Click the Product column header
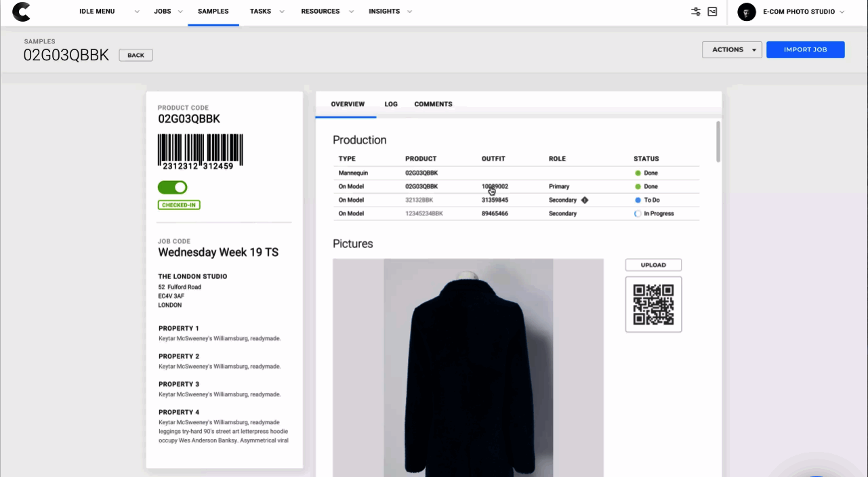 coord(421,159)
